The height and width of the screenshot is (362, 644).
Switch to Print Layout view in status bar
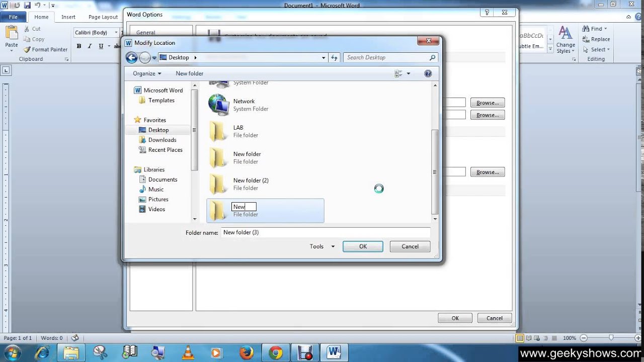click(520, 338)
